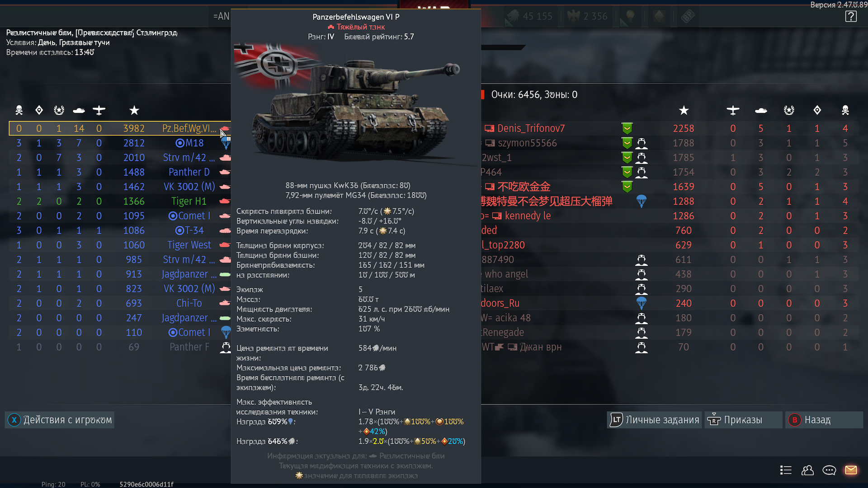Sort left team by score star icon
868x488 pixels.
click(x=134, y=110)
